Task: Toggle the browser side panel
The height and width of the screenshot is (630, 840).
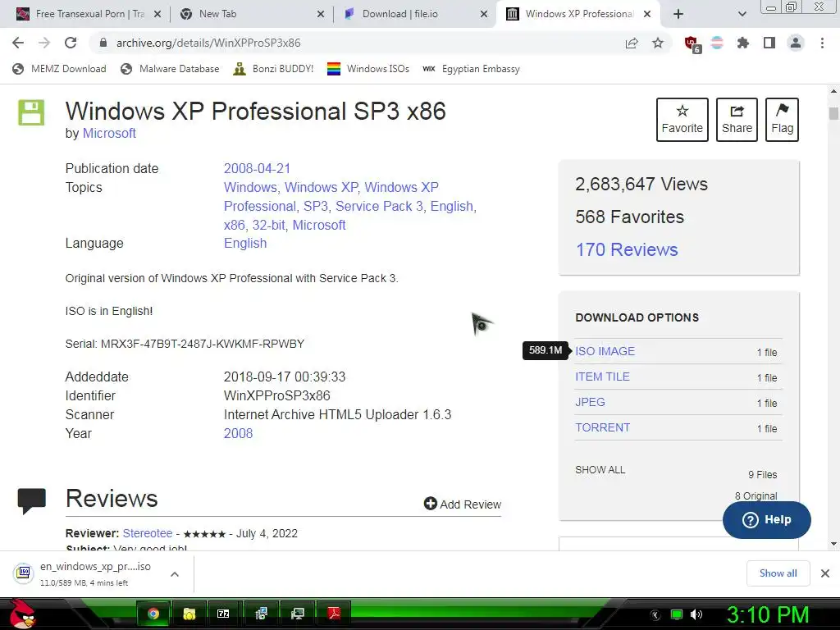Action: (769, 43)
